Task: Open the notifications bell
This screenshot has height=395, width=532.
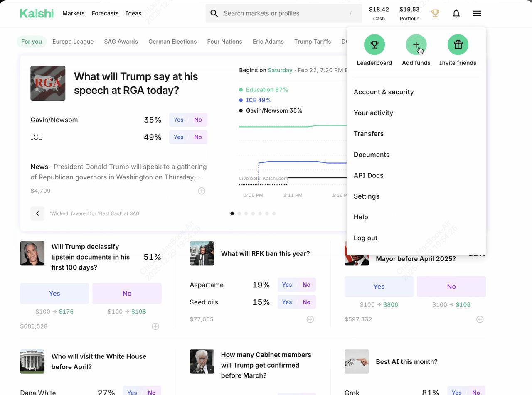Action: pos(456,14)
